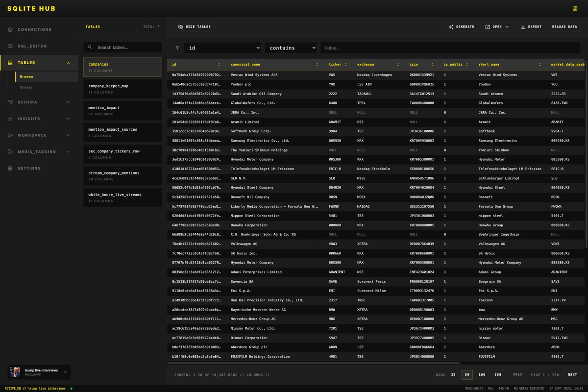
Task: Click the Settings gear icon
Action: [10, 169]
